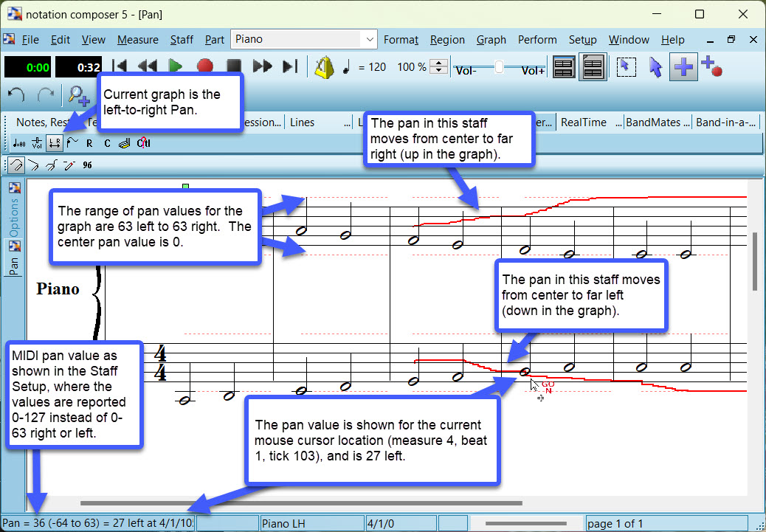Toggle the window view layout icon
Image resolution: width=766 pixels, height=532 pixels.
pos(564,67)
